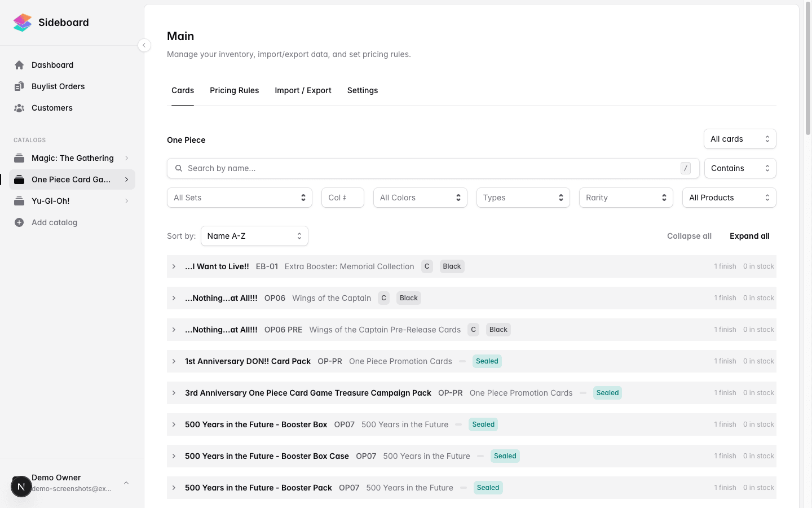
Task: Click 'Wings of the Captain Pre-Release Cards' text
Action: 385,330
